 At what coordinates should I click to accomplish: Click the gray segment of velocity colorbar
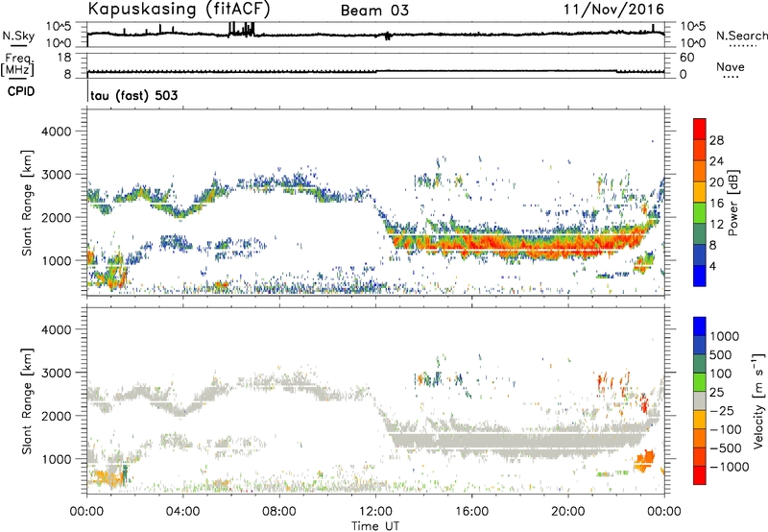point(700,400)
